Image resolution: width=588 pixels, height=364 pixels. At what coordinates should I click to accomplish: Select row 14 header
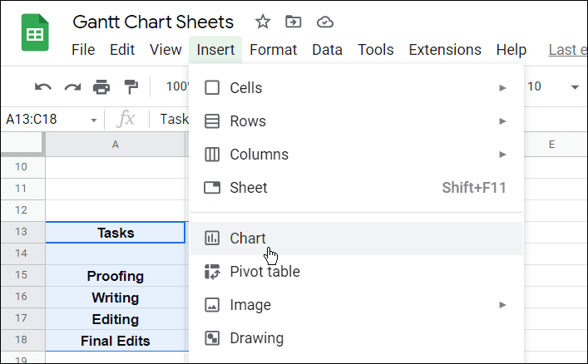point(22,253)
